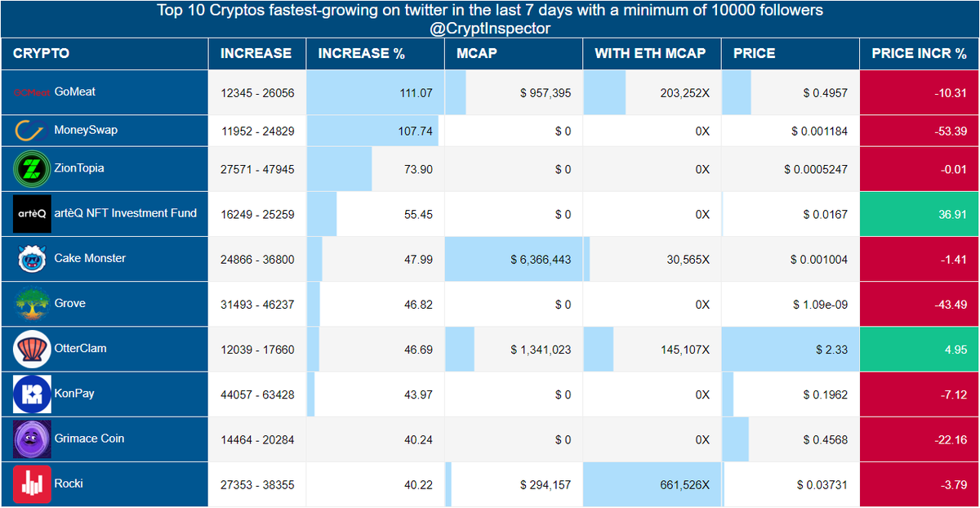This screenshot has width=980, height=508.
Task: Click the 661,526X ETH mcap cell
Action: click(x=653, y=483)
